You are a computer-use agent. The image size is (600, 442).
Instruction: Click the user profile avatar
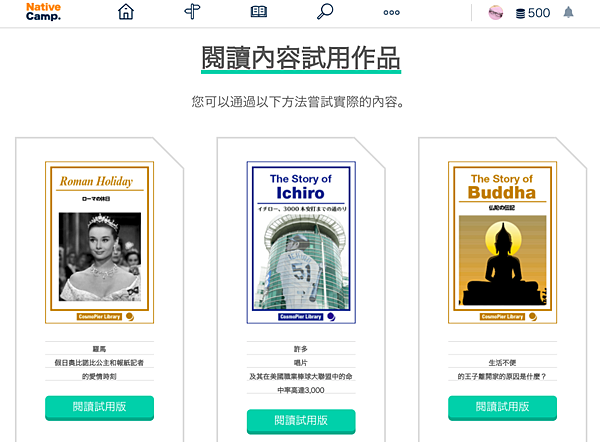coord(496,13)
